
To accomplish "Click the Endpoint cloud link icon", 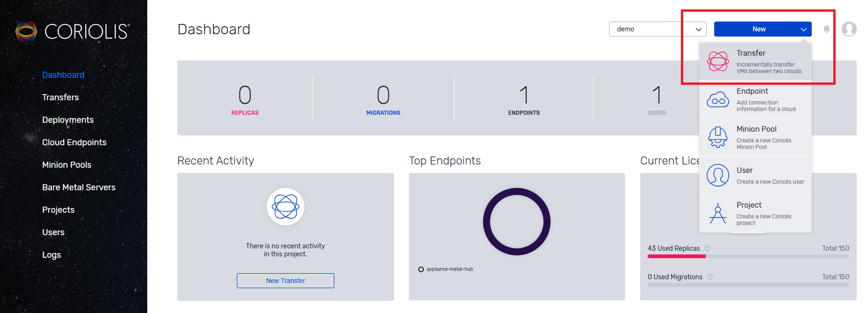I will tap(718, 99).
